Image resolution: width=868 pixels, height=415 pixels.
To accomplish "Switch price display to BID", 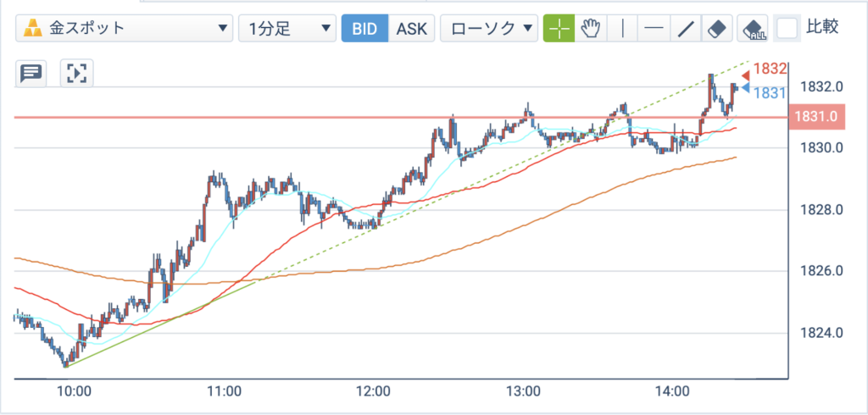I will pos(364,29).
